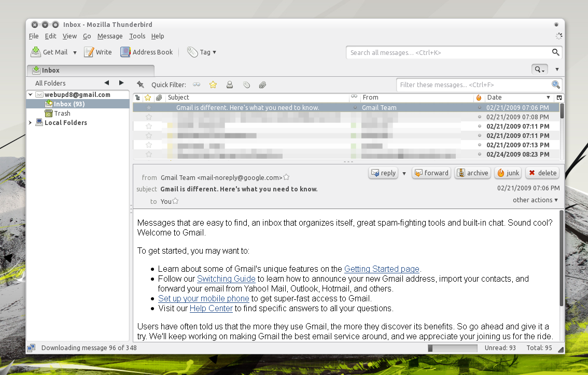Delete the Gmail Team message
The image size is (588, 375).
click(542, 173)
